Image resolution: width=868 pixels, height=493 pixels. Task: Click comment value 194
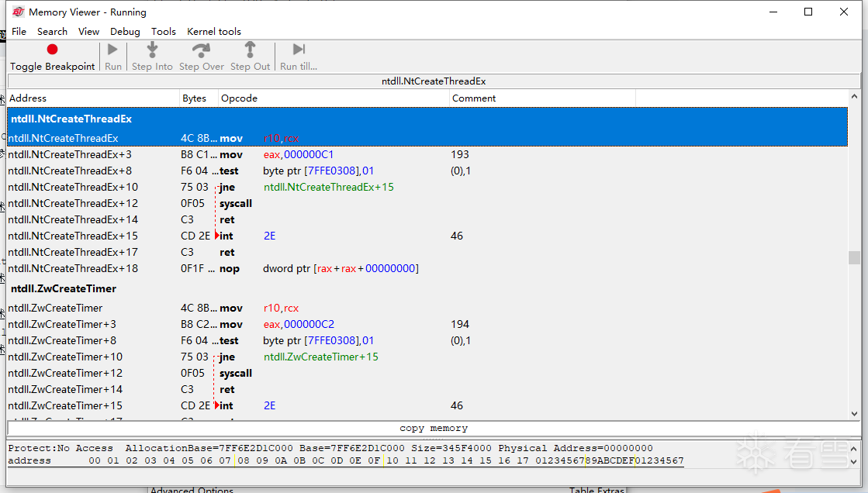tap(460, 324)
